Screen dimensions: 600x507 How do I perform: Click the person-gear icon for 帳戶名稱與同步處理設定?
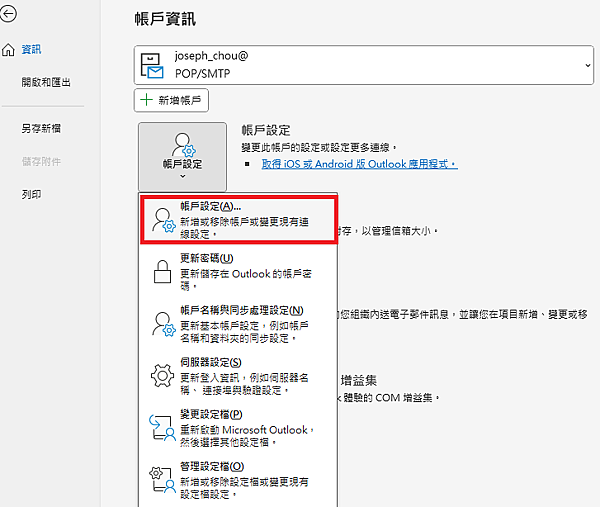pyautogui.click(x=163, y=324)
